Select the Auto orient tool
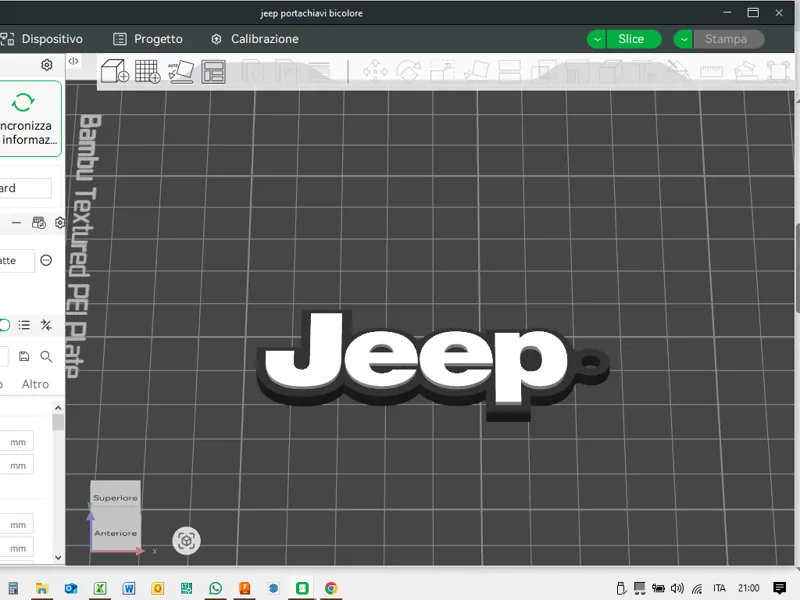The height and width of the screenshot is (600, 800). (181, 71)
